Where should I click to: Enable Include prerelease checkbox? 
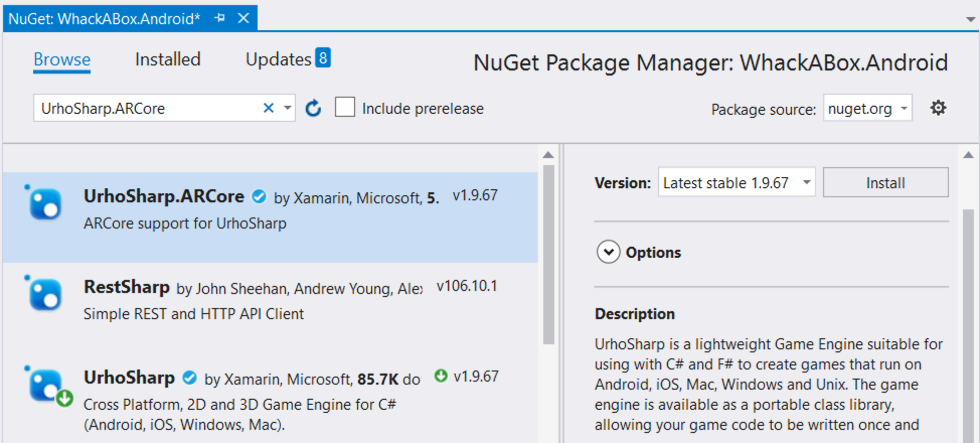click(345, 107)
